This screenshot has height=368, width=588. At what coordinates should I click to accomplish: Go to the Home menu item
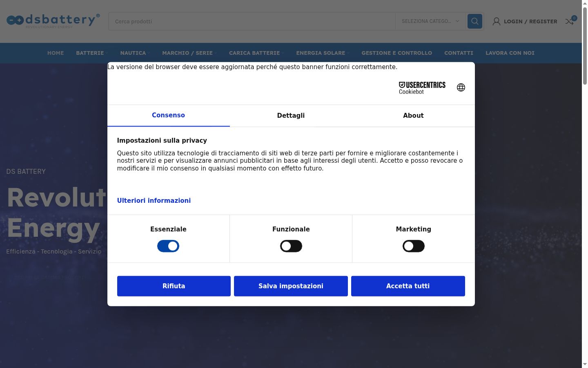(56, 53)
